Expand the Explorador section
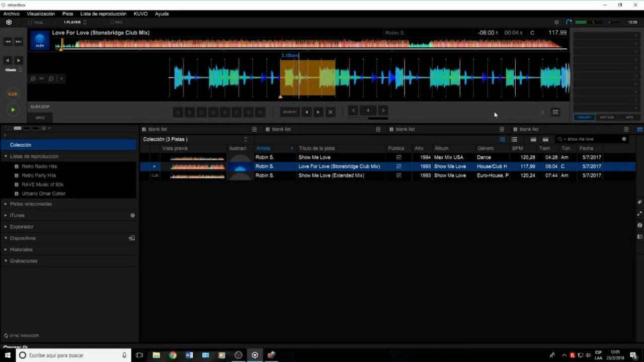Screen dimensions: 644x362 point(6,227)
